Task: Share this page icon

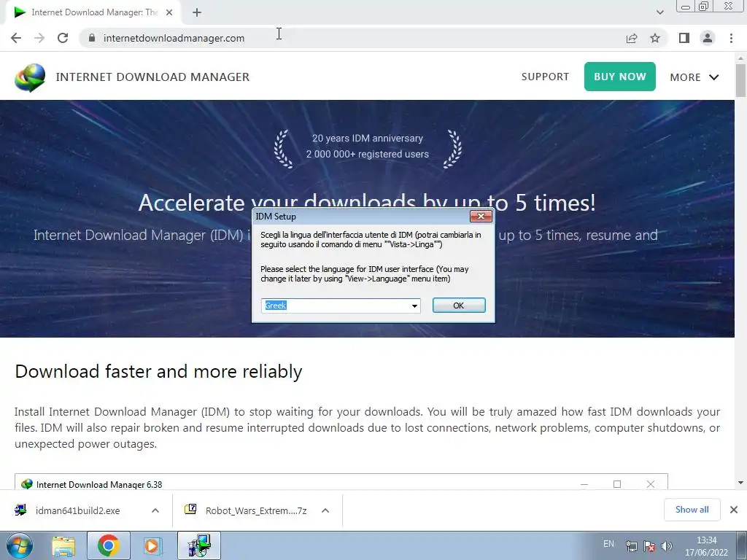Action: click(x=632, y=38)
